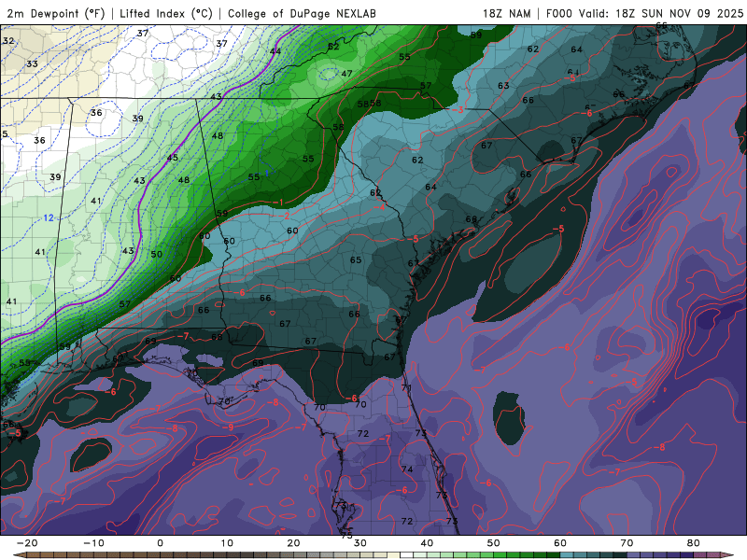Click the "2m Dewpoint (°F)" title text
747x560 pixels.
click(x=56, y=14)
